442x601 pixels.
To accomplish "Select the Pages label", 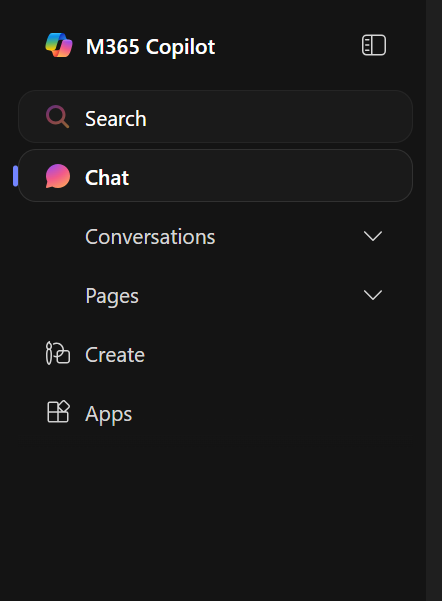I will (112, 296).
